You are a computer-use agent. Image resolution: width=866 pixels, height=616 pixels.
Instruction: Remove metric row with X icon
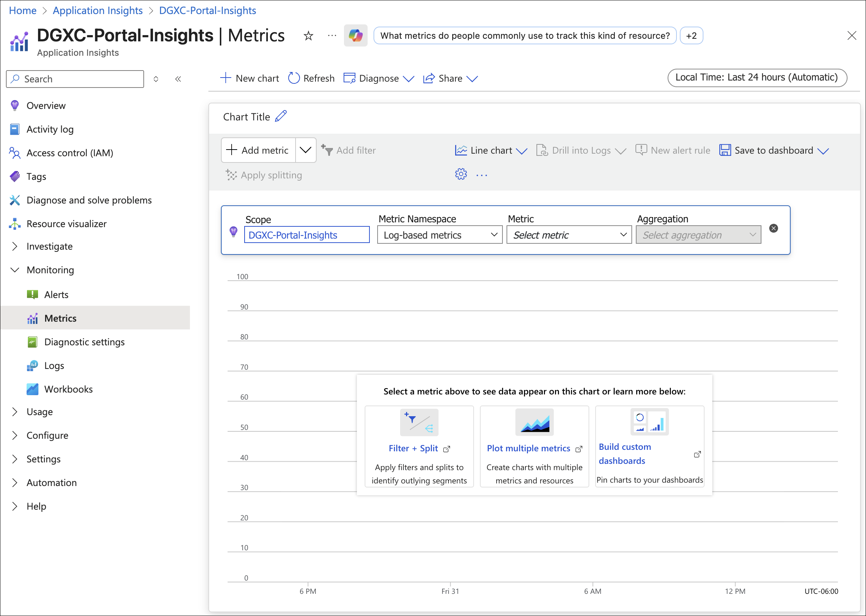(x=773, y=228)
